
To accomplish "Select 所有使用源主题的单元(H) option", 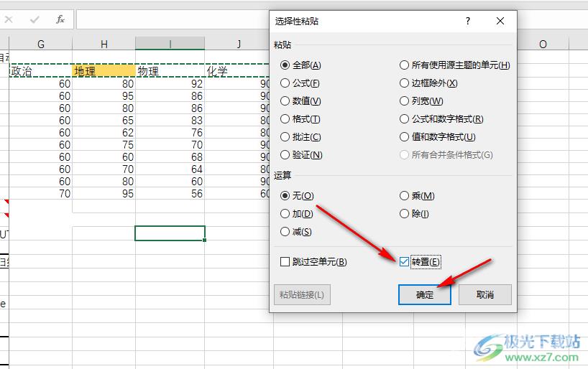I will pos(454,65).
